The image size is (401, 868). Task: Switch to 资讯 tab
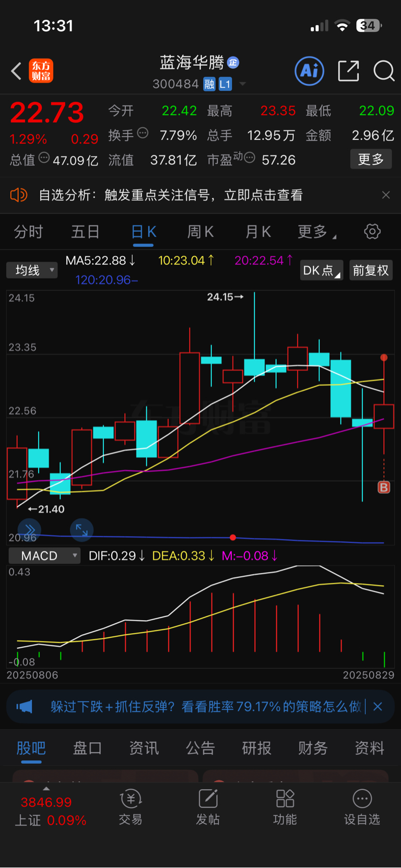(144, 748)
